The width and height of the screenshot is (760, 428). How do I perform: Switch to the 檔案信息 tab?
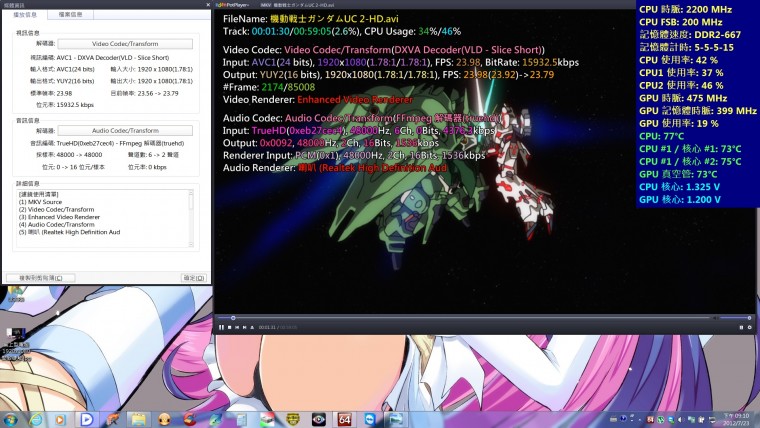click(x=70, y=15)
